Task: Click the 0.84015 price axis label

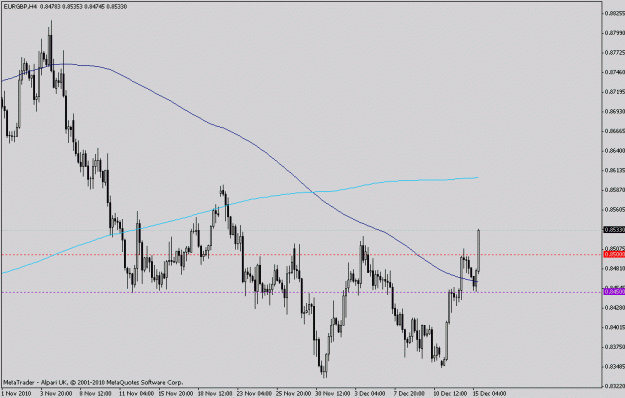Action: 615,327
